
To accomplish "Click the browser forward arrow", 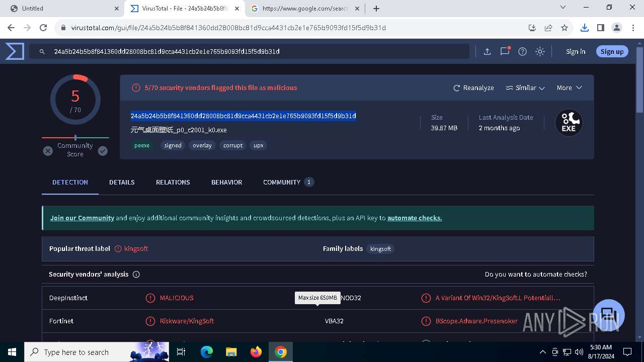I will (x=27, y=28).
